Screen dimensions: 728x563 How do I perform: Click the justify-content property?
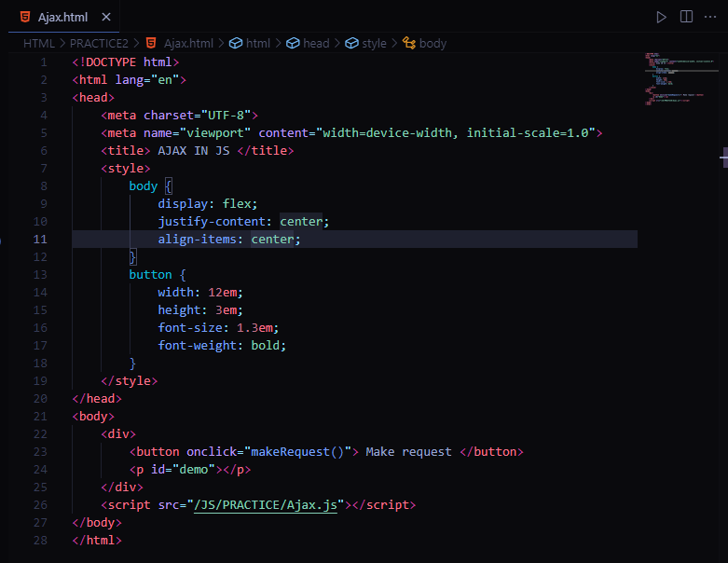212,222
